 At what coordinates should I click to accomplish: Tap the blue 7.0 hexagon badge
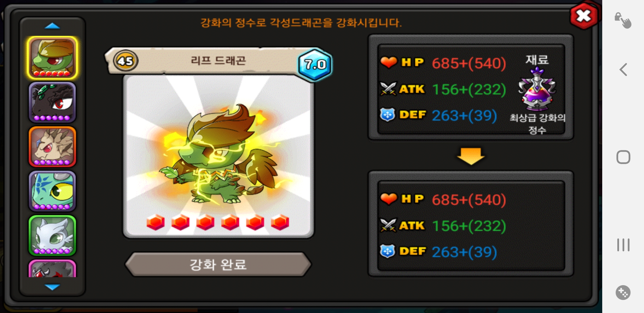315,64
